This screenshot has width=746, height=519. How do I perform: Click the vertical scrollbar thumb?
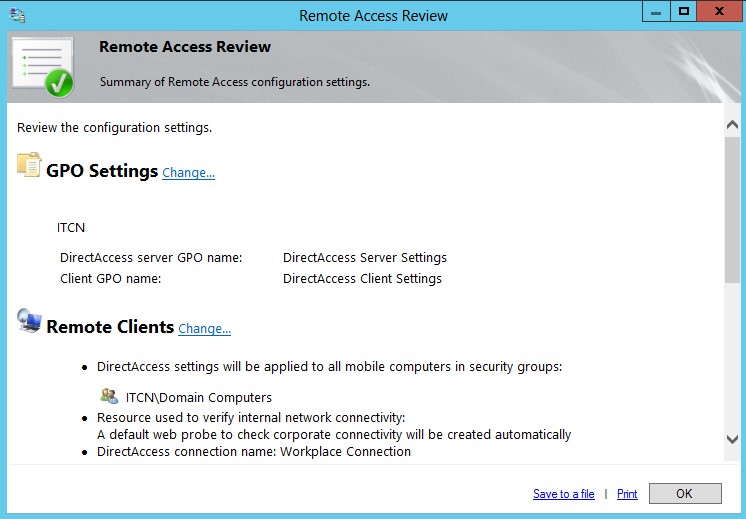pyautogui.click(x=732, y=210)
